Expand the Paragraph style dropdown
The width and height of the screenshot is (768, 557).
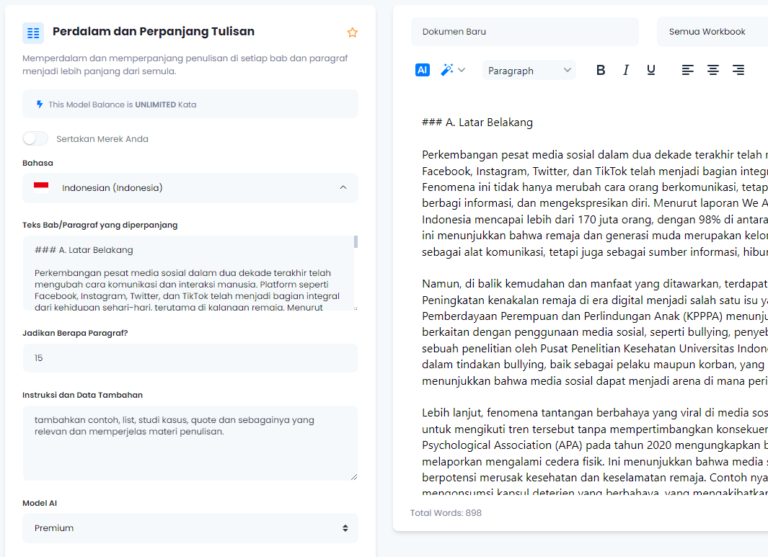coord(529,70)
